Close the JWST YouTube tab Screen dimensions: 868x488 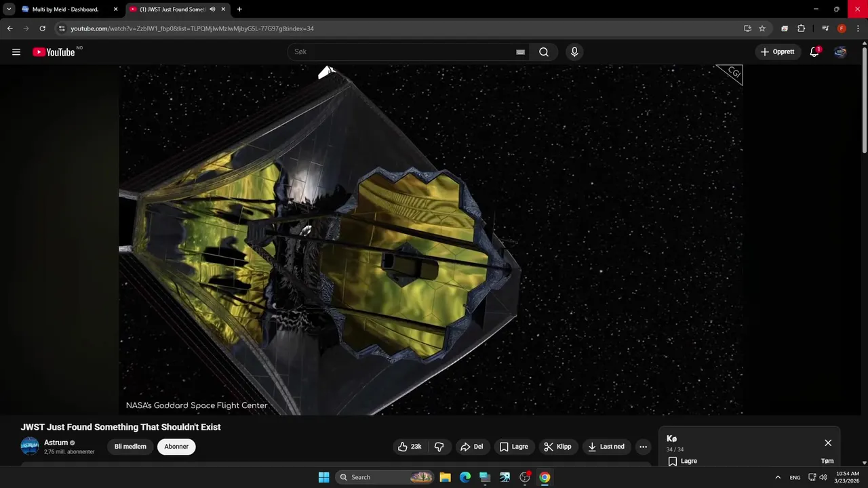coord(223,9)
